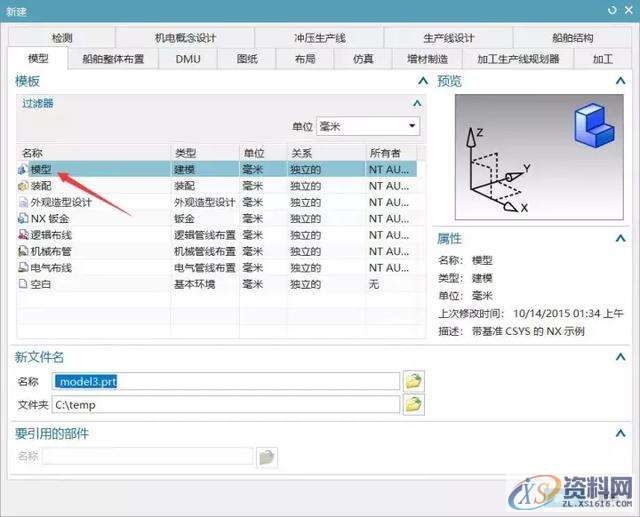The height and width of the screenshot is (517, 640).
Task: Click the reset icon in title bar
Action: 612,10
